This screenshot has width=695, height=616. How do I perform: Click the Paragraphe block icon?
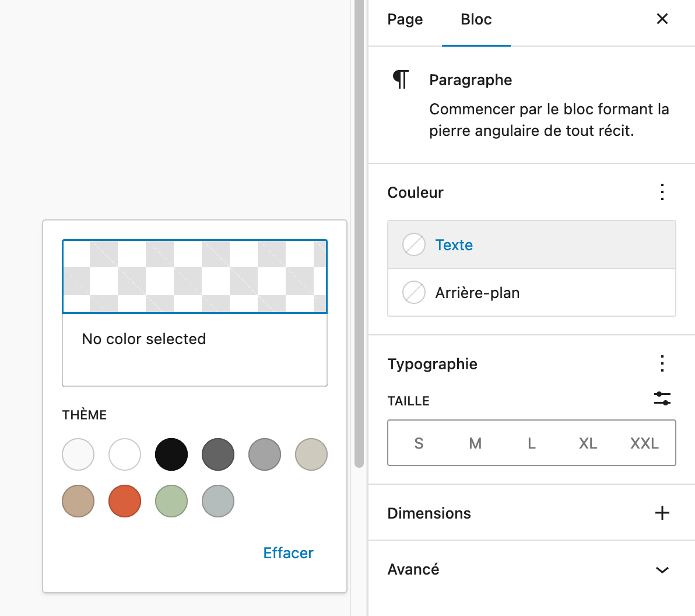pos(401,79)
